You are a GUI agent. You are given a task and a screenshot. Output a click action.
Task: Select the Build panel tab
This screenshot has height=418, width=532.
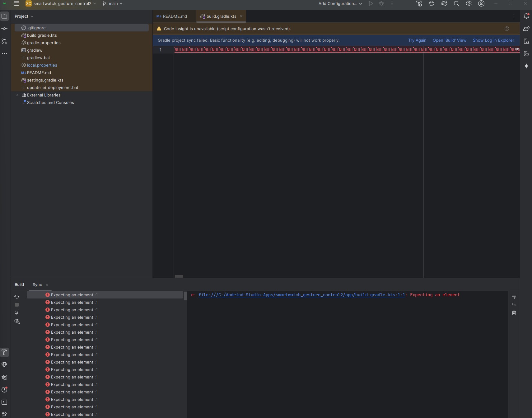pyautogui.click(x=19, y=284)
